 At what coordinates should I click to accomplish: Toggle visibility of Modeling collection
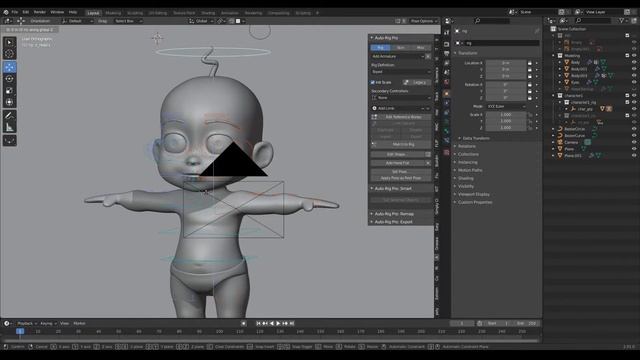pos(634,56)
